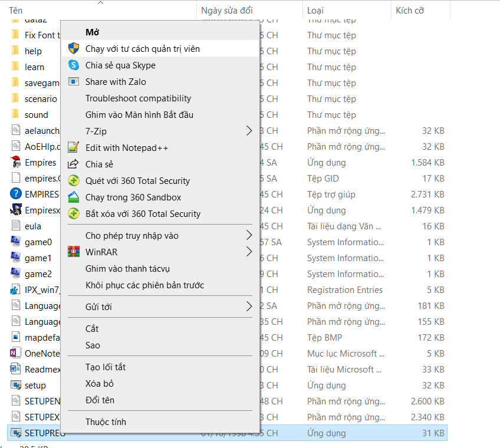The image size is (500, 448).
Task: Sort by Kích cỡ column header
Action: (x=410, y=10)
